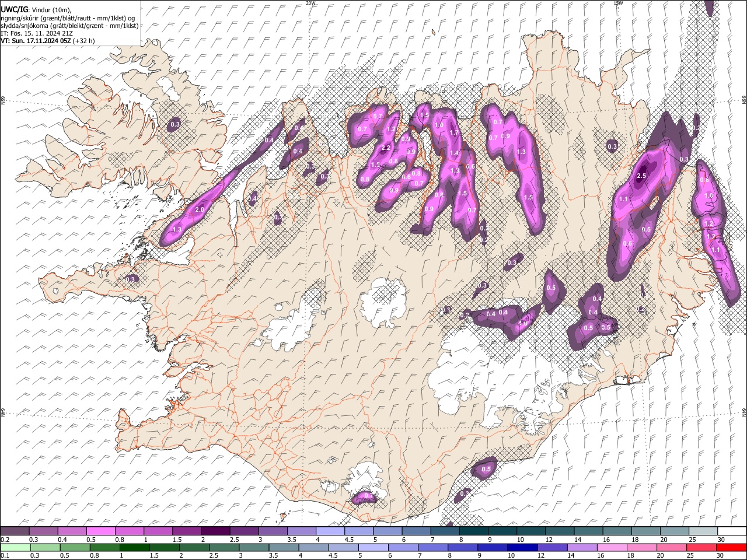This screenshot has height=560, width=747.
Task: Click the 20W longitude label
Action: tap(310, 3)
